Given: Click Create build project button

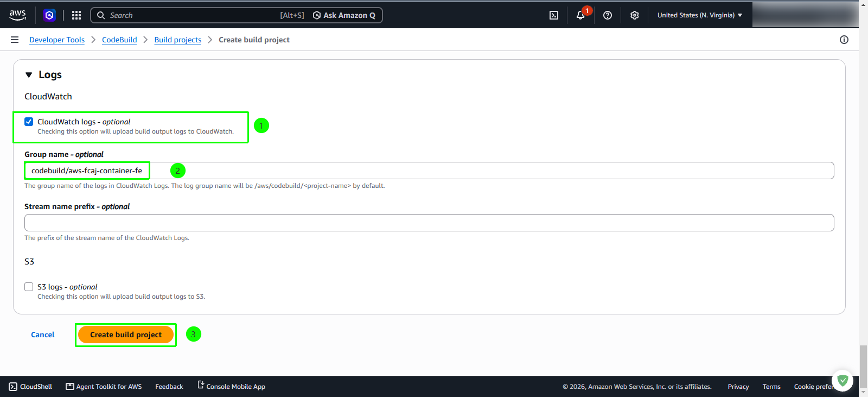Looking at the screenshot, I should point(126,335).
